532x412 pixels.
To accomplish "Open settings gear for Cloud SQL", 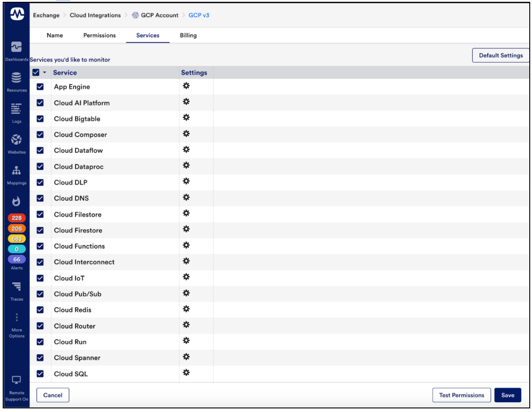I will 186,373.
